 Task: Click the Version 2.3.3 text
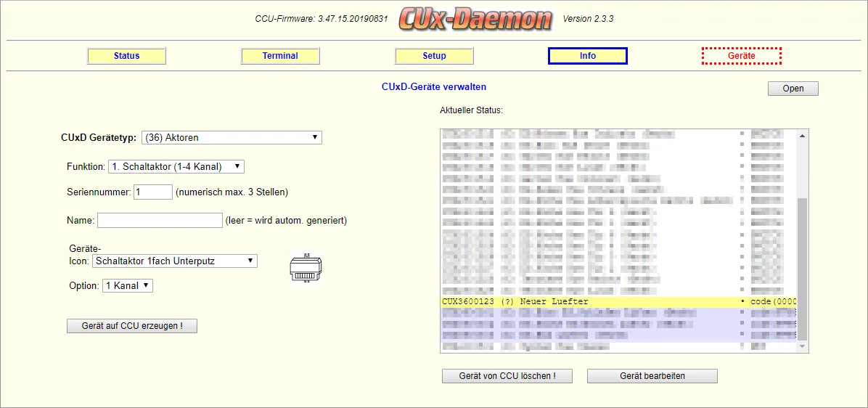point(588,19)
